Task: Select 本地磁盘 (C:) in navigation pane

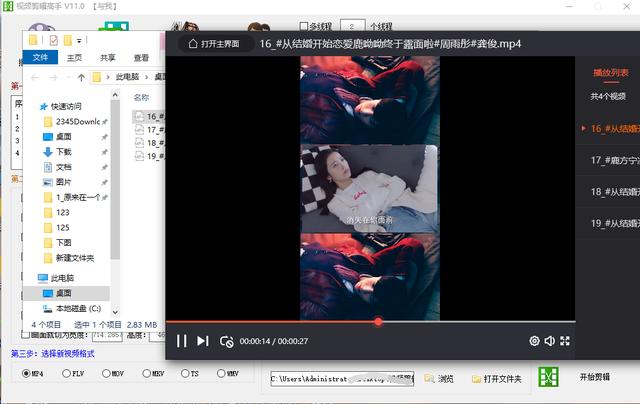Action: 78,309
